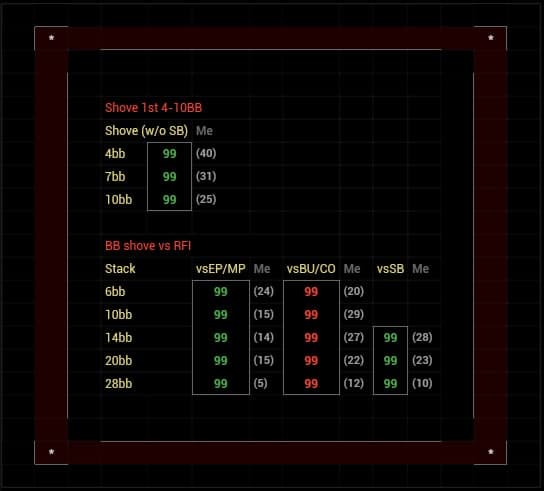Select the 14bb vsSB green stat
Screen dimensions: 544x491
click(x=390, y=338)
